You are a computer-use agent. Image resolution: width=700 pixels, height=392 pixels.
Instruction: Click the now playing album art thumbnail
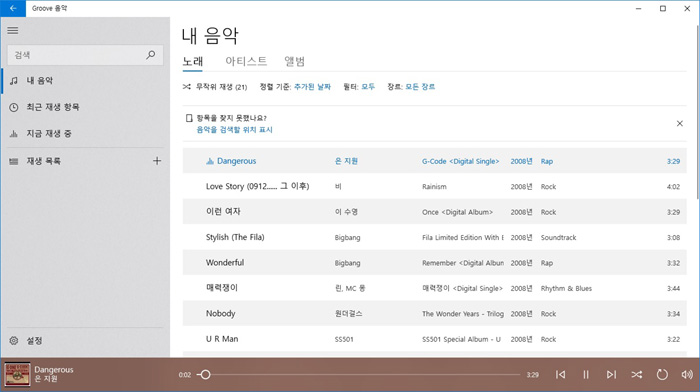(x=17, y=374)
